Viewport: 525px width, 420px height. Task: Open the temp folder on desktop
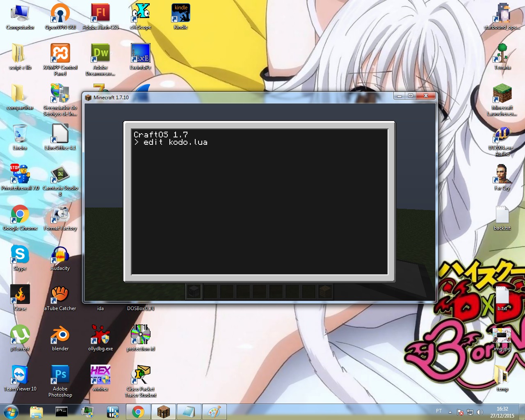[502, 378]
